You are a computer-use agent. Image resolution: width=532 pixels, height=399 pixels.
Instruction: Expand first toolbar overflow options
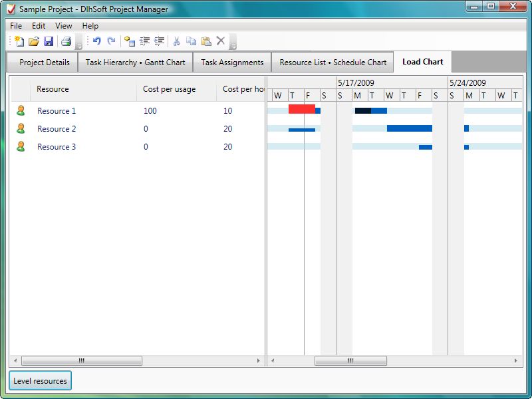78,42
